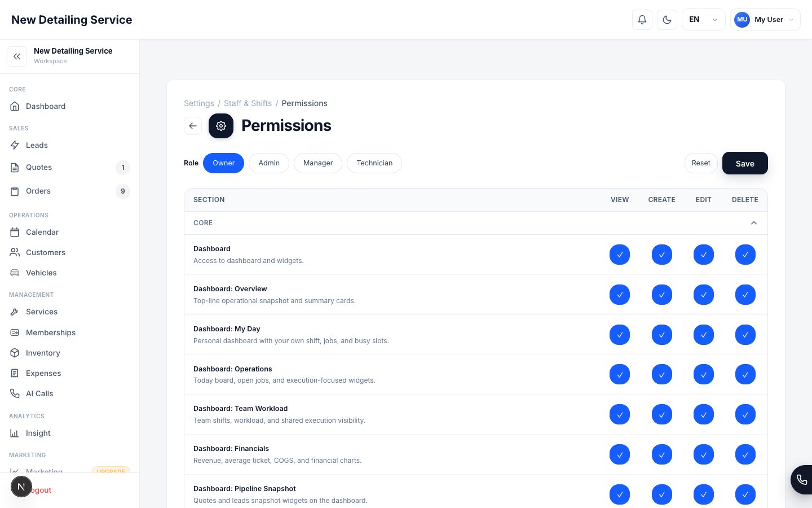Collapse the CORE permissions section
Image resolution: width=812 pixels, height=508 pixels.
click(x=754, y=223)
